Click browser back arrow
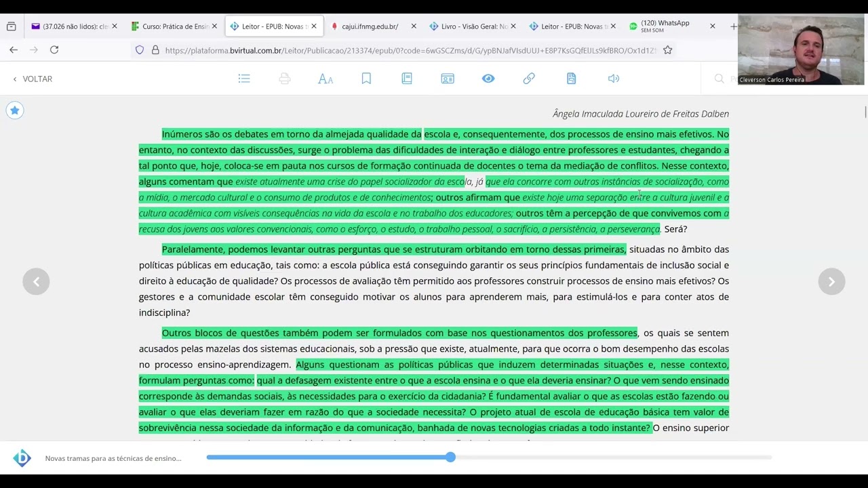 coord(14,49)
